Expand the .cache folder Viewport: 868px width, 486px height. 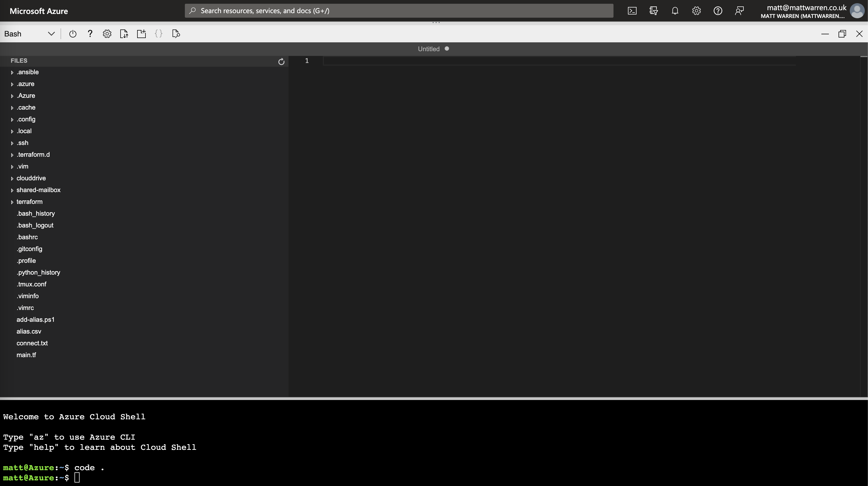[x=12, y=108]
